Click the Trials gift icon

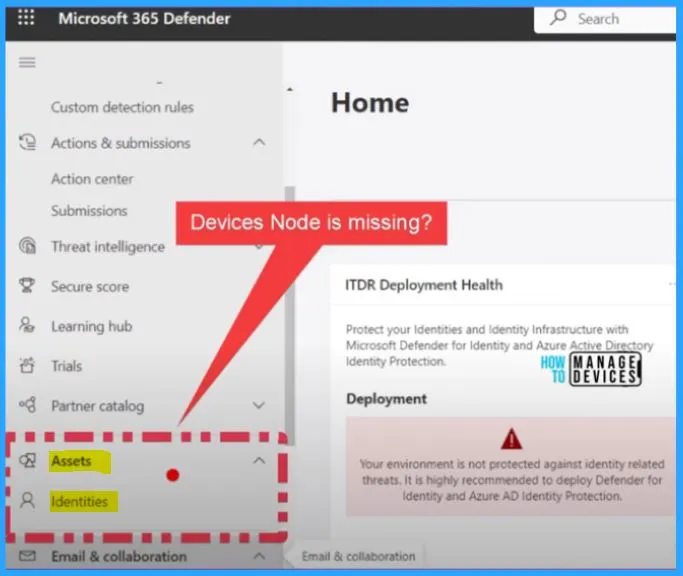tap(27, 365)
